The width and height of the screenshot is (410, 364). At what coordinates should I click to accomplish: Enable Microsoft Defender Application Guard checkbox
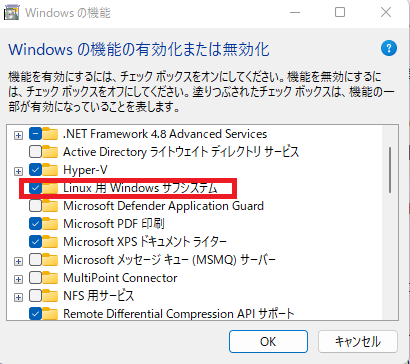point(35,206)
